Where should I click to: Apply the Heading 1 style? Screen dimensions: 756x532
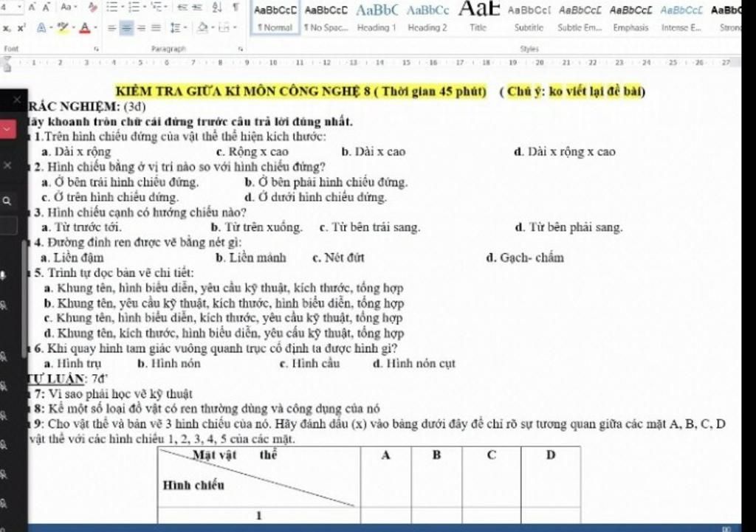click(377, 18)
